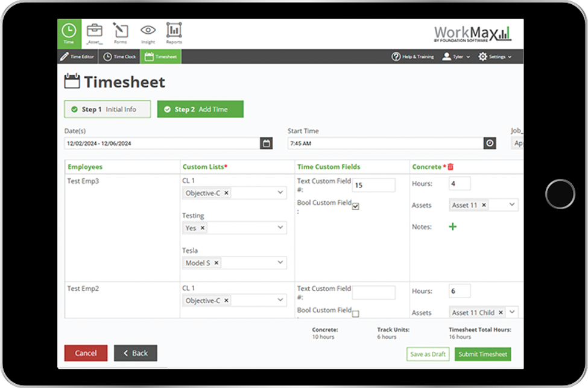Switch to the Time Editor tab

pos(77,57)
